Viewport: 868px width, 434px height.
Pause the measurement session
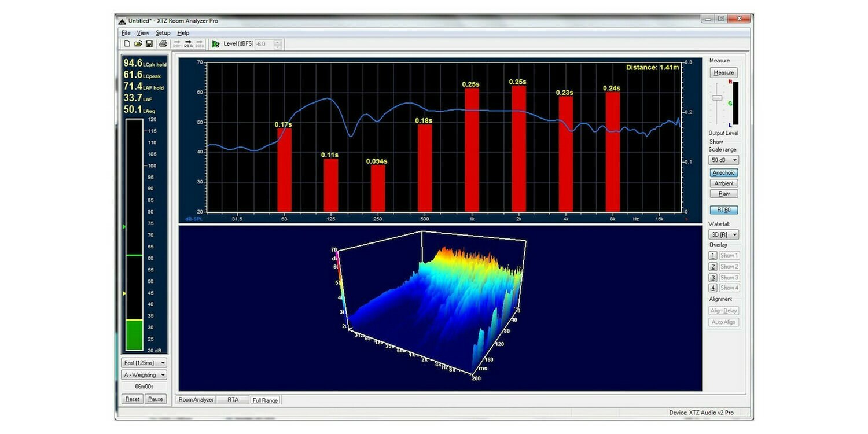[x=155, y=399]
